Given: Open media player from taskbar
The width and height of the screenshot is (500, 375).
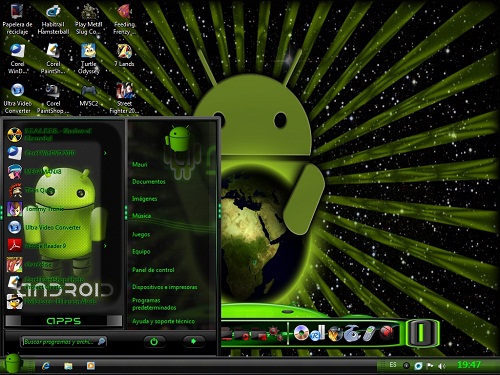Looking at the screenshot, I should (x=90, y=366).
